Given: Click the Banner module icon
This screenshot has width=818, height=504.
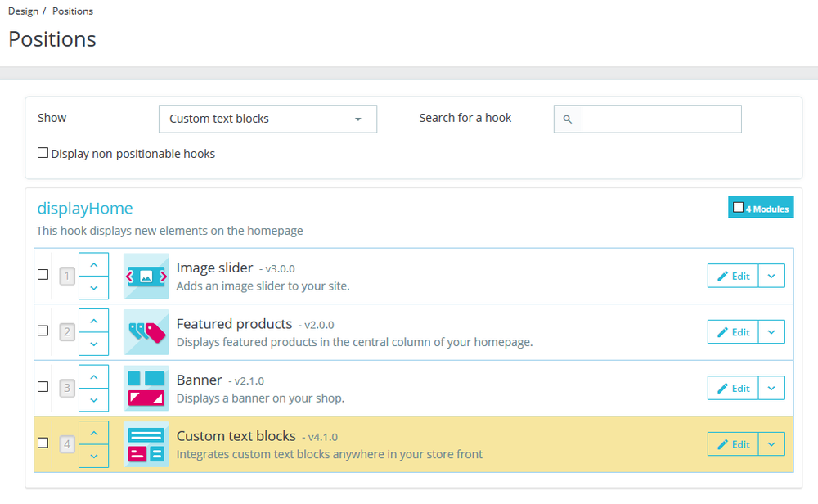Looking at the screenshot, I should point(146,388).
